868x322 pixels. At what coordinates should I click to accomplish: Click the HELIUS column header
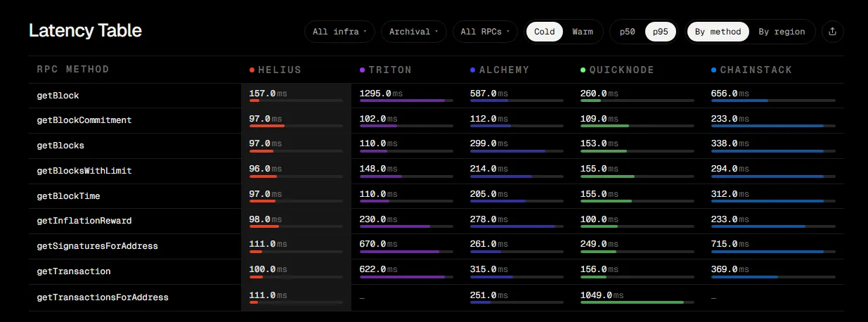(280, 70)
